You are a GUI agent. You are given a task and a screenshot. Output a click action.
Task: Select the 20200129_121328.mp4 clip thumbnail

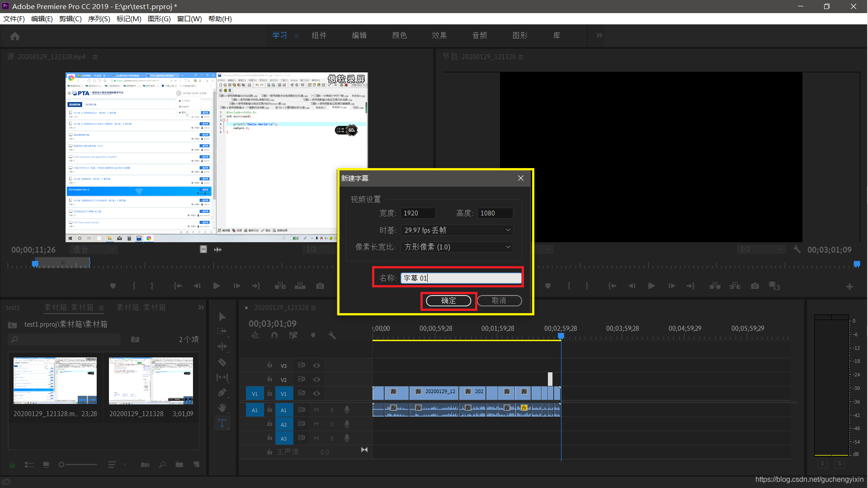(55, 380)
